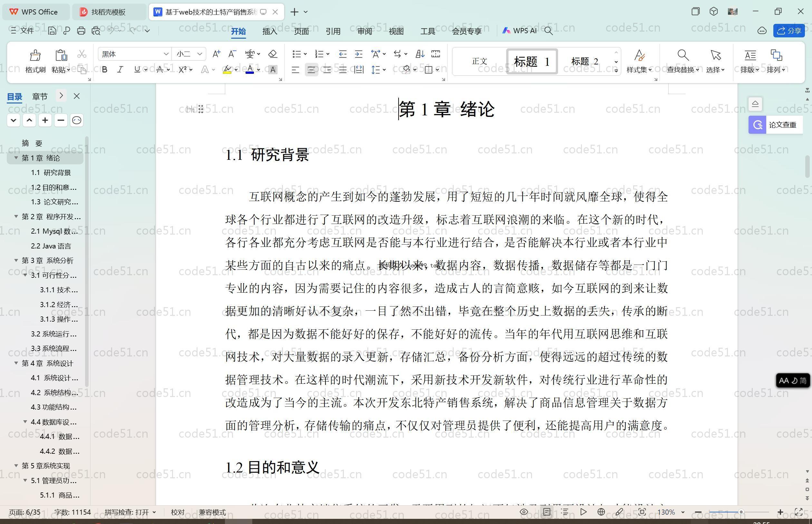This screenshot has height=524, width=812.
Task: Toggle center alignment
Action: (311, 70)
